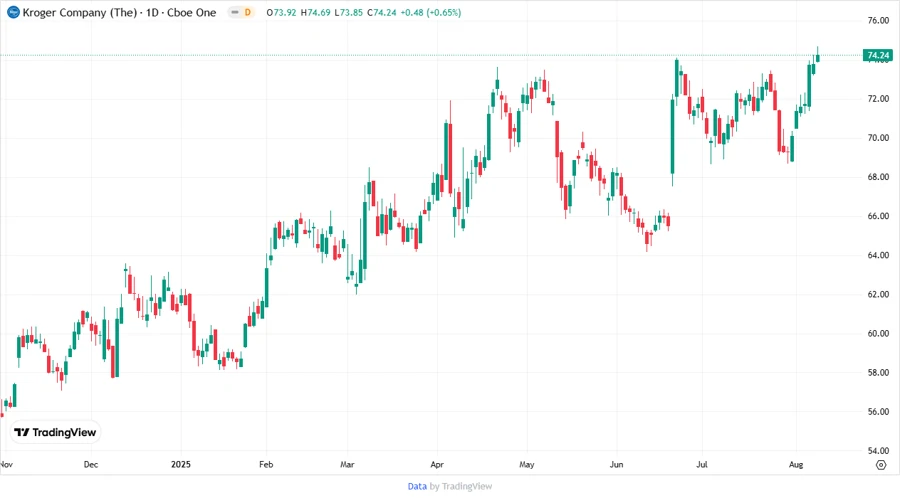Click the 60.00 price axis label

tap(878, 333)
